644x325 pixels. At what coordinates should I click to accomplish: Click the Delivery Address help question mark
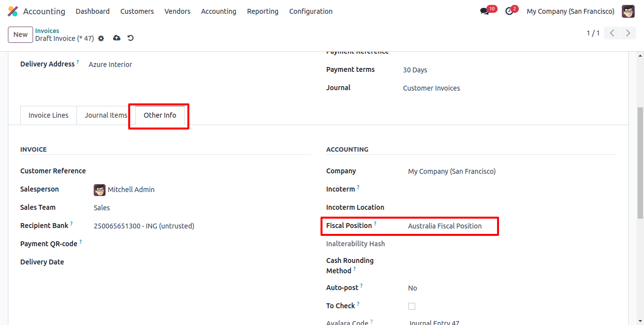point(78,62)
